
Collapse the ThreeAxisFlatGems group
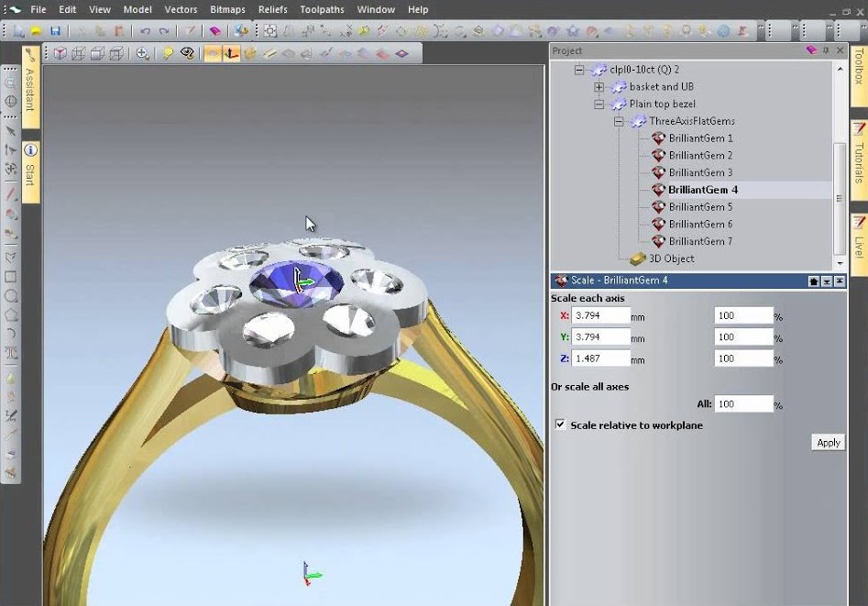click(619, 121)
